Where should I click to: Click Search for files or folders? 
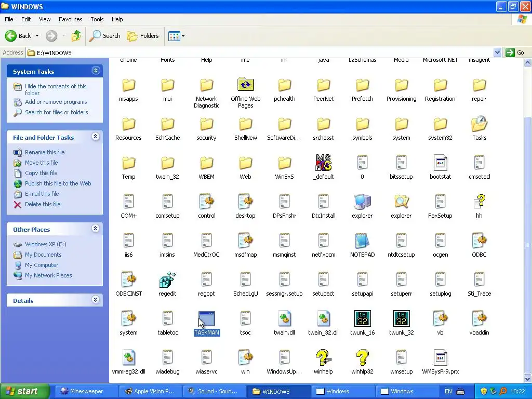[x=56, y=112]
